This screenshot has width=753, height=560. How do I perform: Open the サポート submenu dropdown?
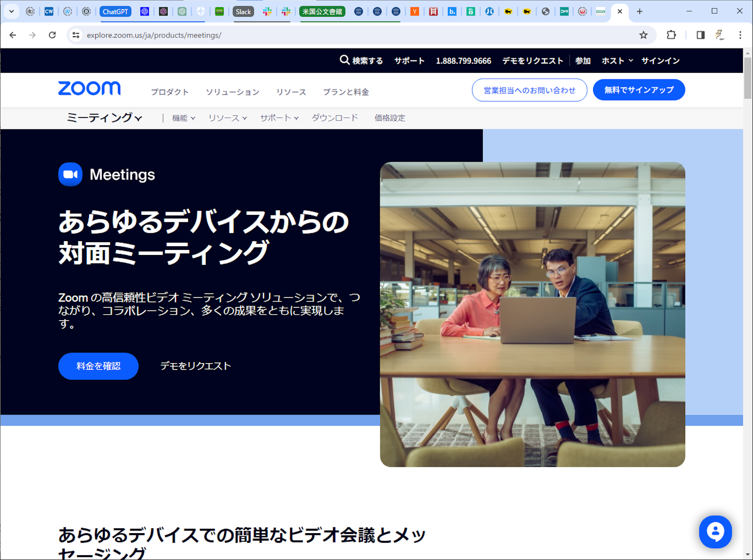click(x=279, y=118)
